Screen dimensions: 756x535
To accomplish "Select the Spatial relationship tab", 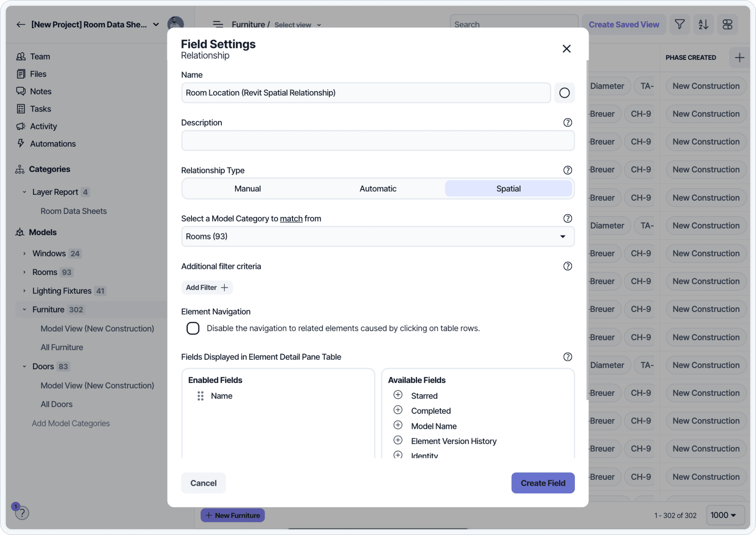I will pos(508,189).
